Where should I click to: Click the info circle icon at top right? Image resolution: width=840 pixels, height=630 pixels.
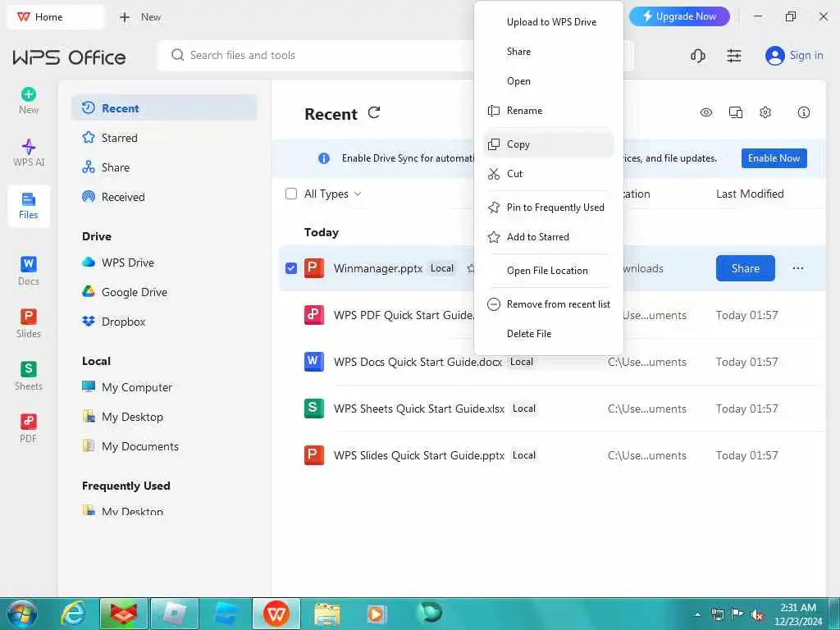[x=804, y=112]
